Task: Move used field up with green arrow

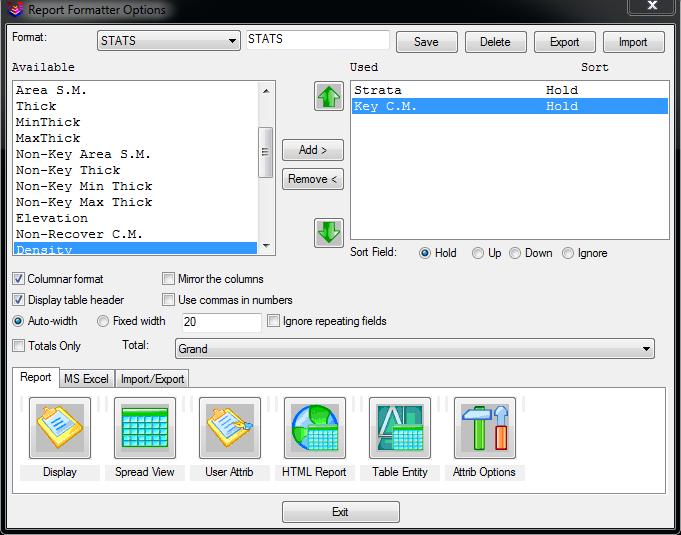Action: click(329, 96)
